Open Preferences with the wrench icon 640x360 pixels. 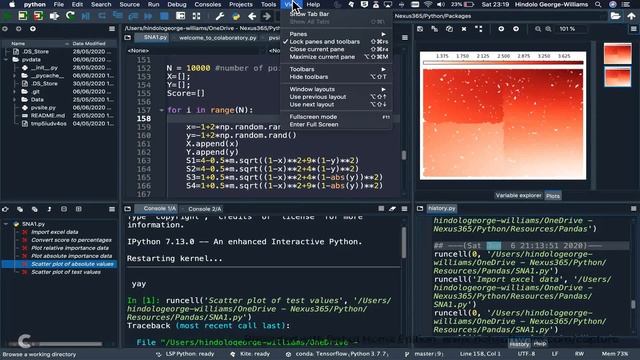pyautogui.click(x=220, y=16)
